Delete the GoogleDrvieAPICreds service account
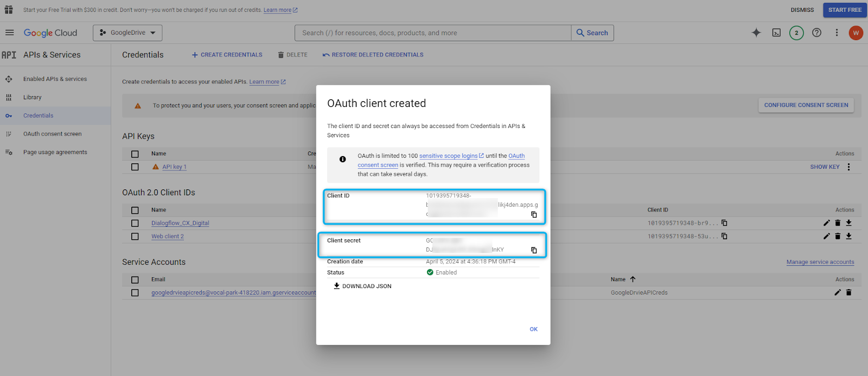 pos(849,292)
